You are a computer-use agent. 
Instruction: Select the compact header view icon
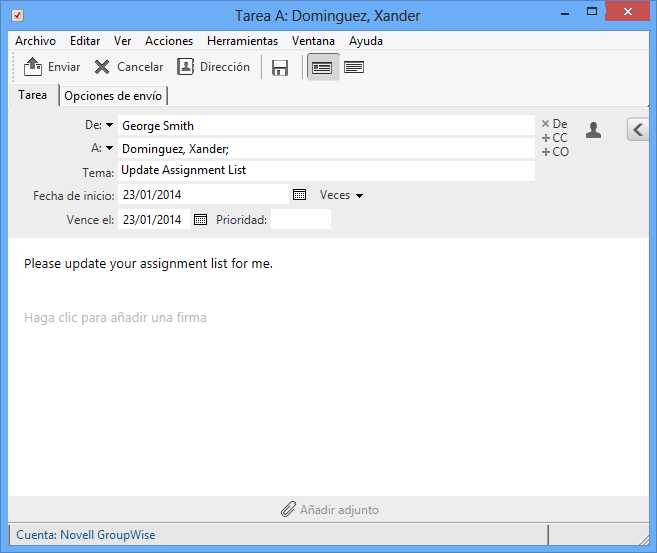click(322, 67)
